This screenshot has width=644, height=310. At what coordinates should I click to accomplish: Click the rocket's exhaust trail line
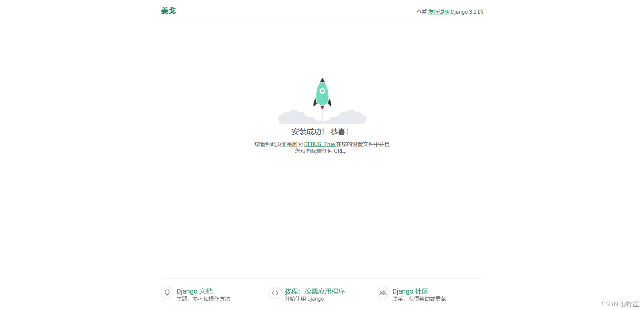coord(322,114)
